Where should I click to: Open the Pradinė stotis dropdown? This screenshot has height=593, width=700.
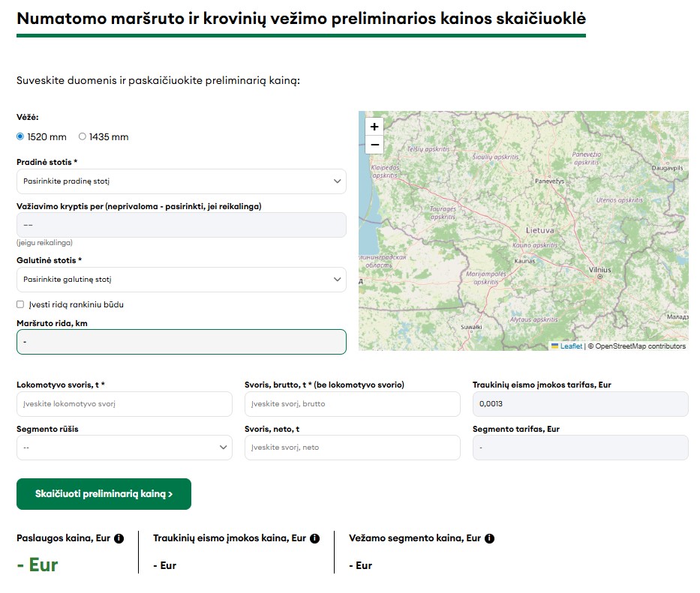(x=182, y=181)
